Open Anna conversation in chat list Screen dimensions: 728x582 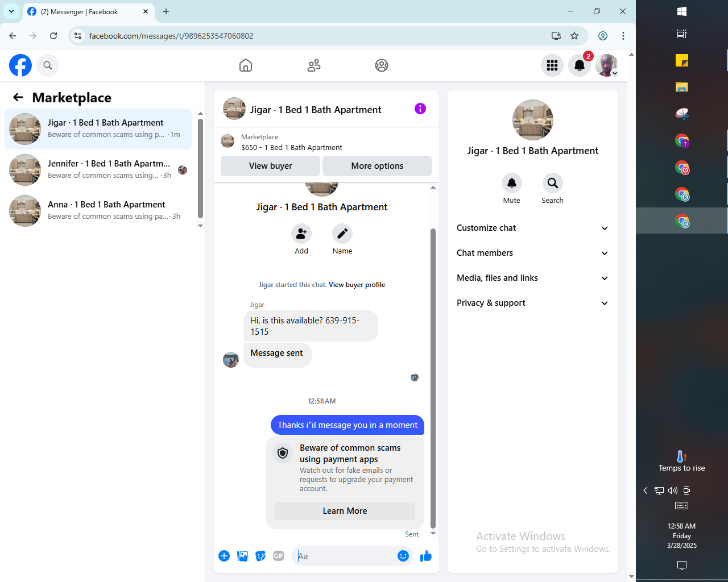(98, 211)
